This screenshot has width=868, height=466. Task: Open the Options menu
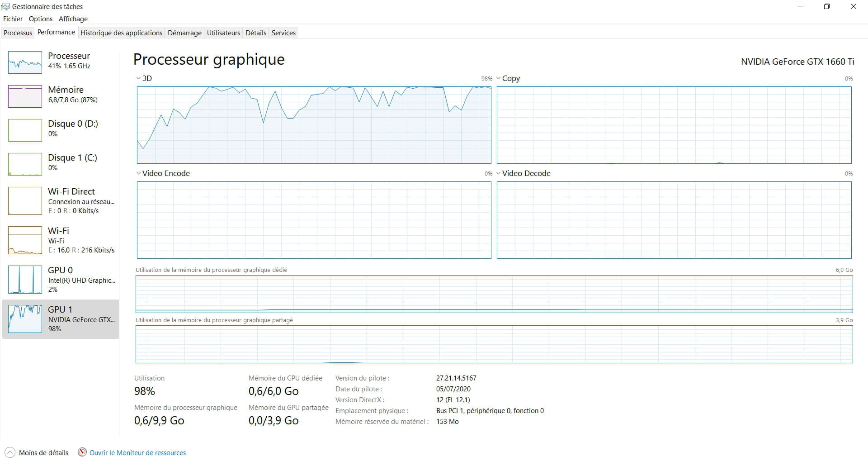click(41, 19)
